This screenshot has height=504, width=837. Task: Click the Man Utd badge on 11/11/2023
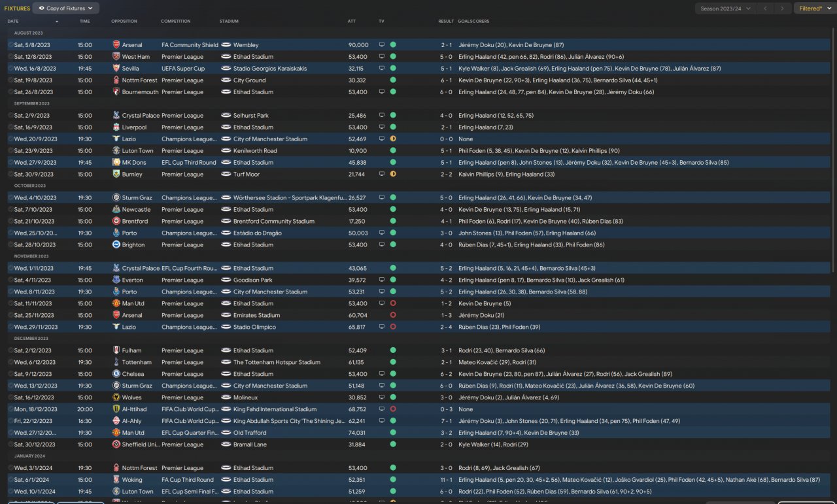(116, 304)
